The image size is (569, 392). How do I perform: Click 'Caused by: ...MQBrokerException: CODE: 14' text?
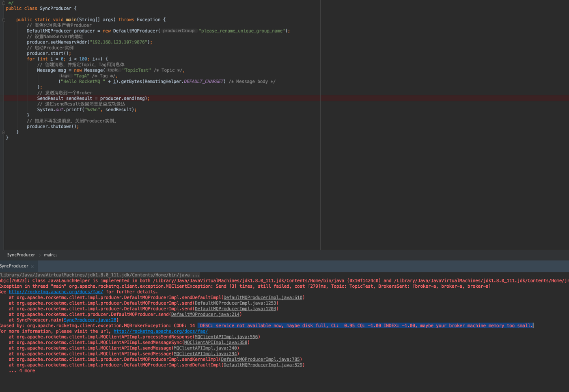tap(97, 325)
